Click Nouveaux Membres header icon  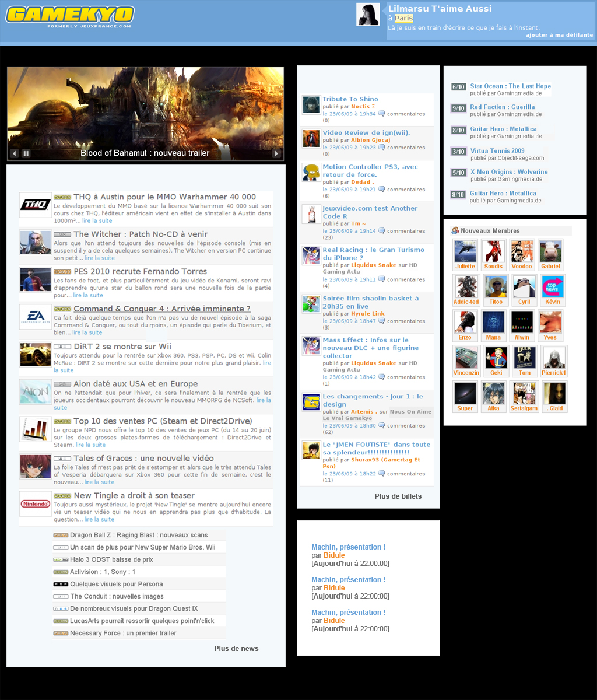(455, 230)
